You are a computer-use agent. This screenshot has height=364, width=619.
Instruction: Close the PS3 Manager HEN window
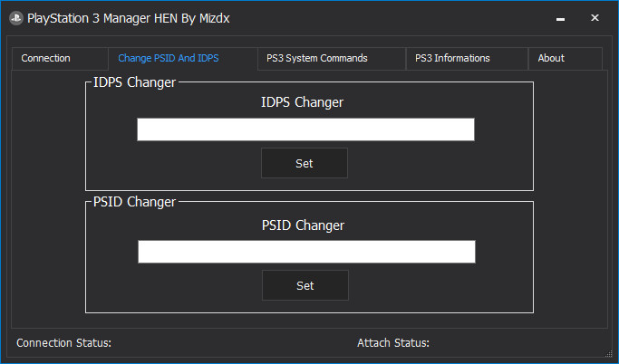[x=595, y=18]
